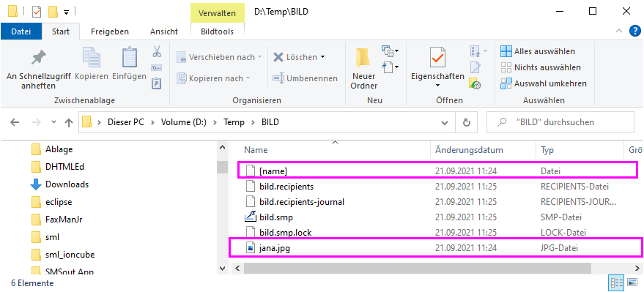Open the address bar history dropdown
This screenshot has width=644, height=292.
(445, 122)
